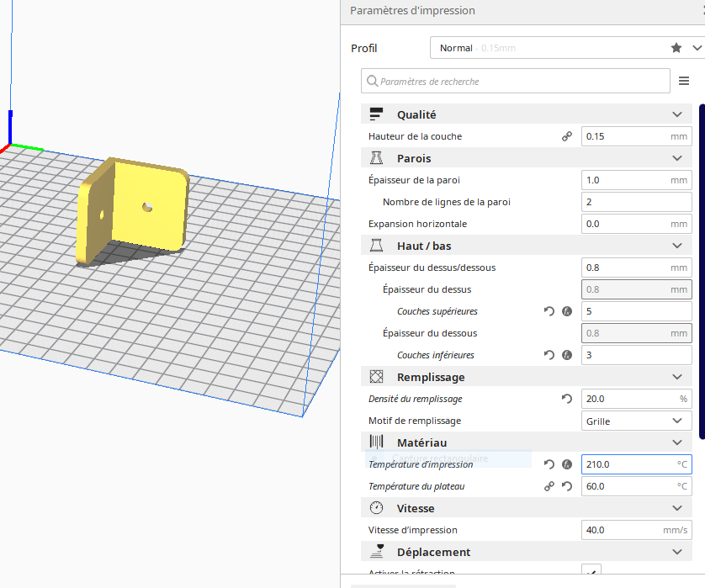705x588 pixels.
Task: Collapse the Remplissage section
Action: click(x=676, y=377)
